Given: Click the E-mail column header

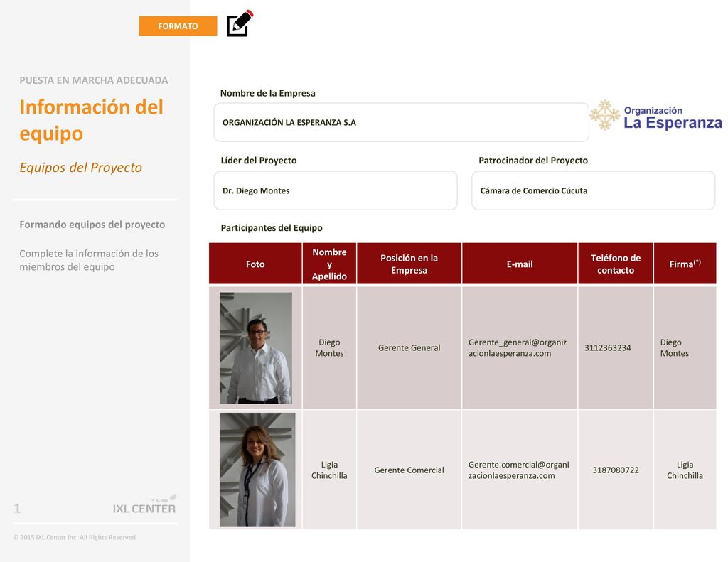Looking at the screenshot, I should click(520, 264).
